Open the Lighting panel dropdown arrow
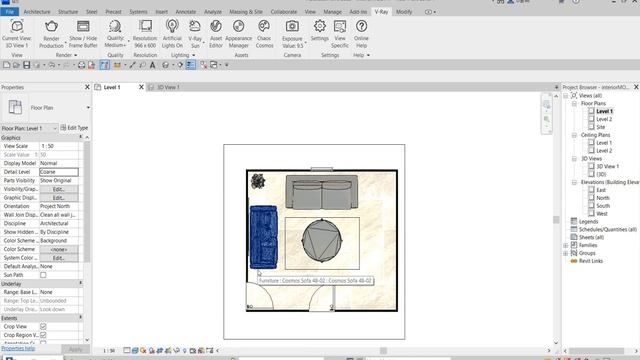Image resolution: width=640 pixels, height=360 pixels. [193, 55]
